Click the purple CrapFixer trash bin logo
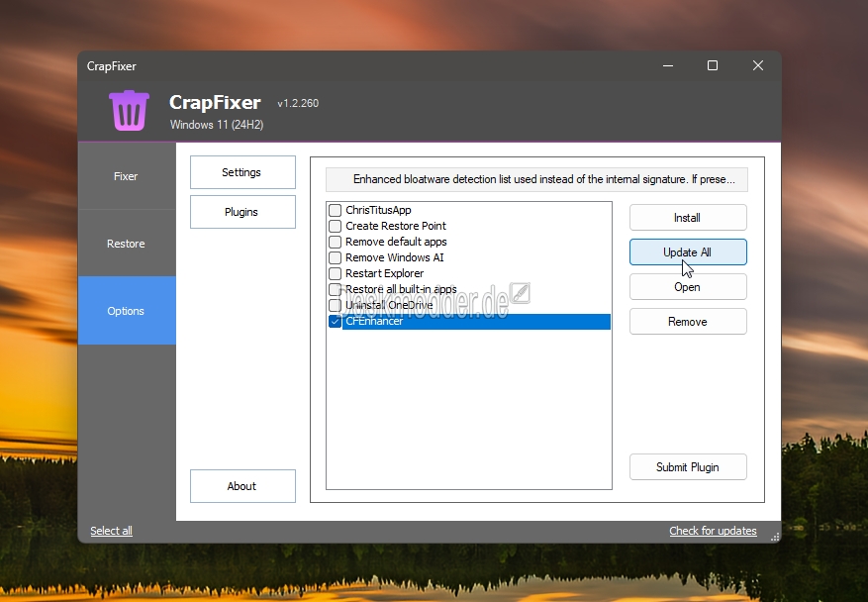The width and height of the screenshot is (868, 602). (129, 110)
